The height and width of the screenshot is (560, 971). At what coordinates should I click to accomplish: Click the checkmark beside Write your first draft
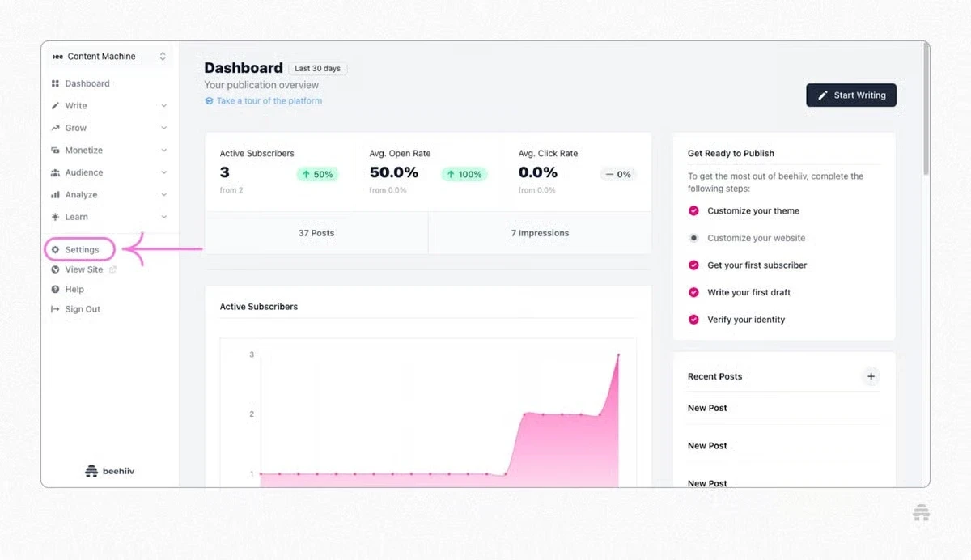pos(693,292)
